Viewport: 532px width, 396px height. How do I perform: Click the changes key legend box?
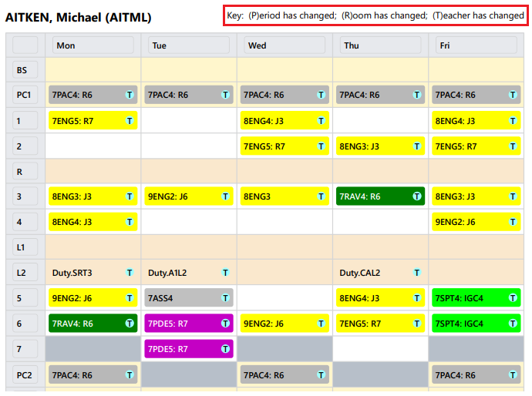tap(375, 15)
